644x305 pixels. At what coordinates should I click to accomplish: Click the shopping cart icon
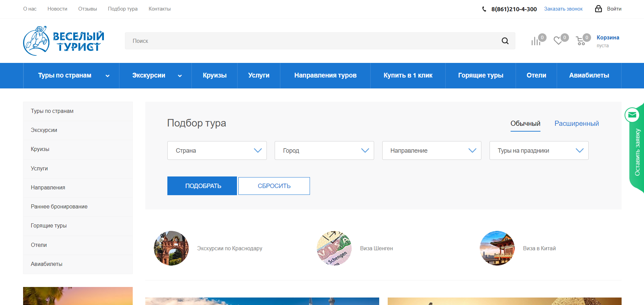click(581, 41)
